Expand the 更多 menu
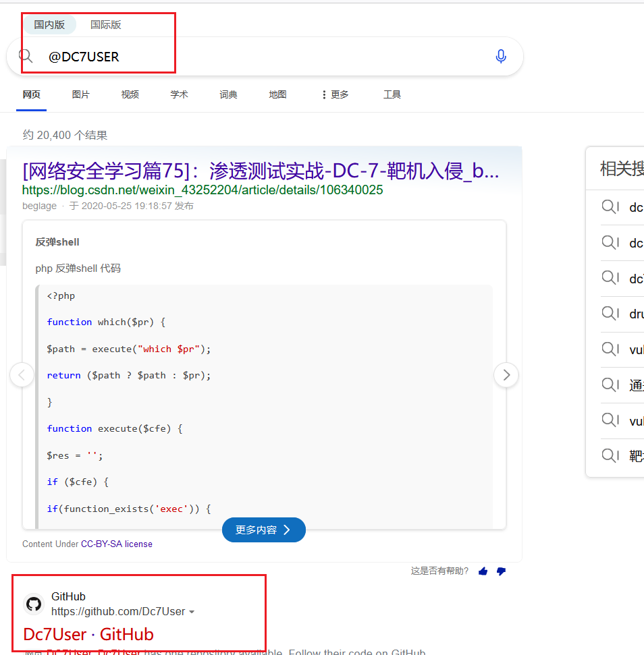 pos(336,94)
